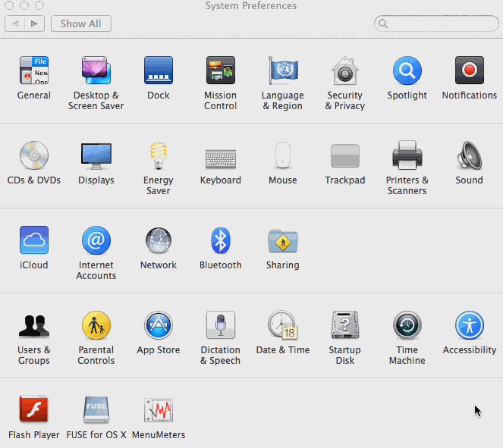Screen dimensions: 503x448
Task: Click the magnifier icon in search field
Action: click(383, 23)
